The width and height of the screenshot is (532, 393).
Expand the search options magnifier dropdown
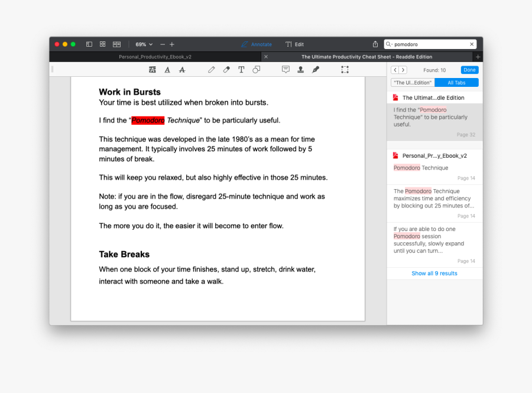tap(389, 44)
